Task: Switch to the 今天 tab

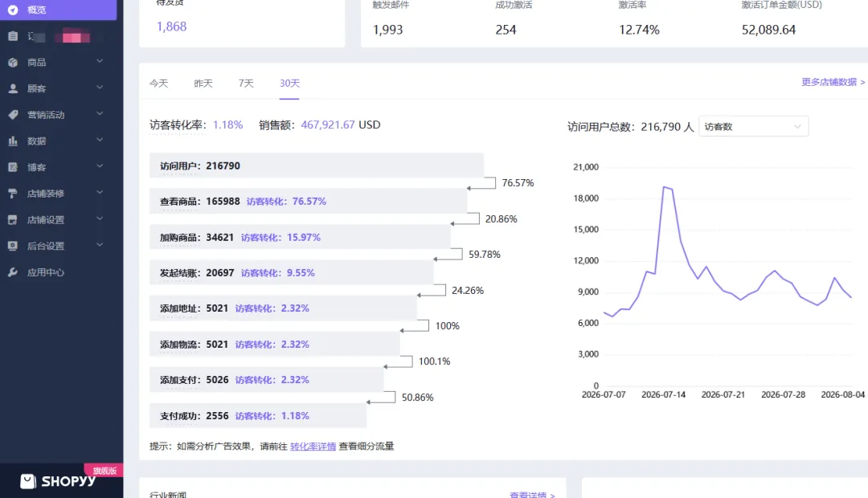Action: tap(159, 84)
